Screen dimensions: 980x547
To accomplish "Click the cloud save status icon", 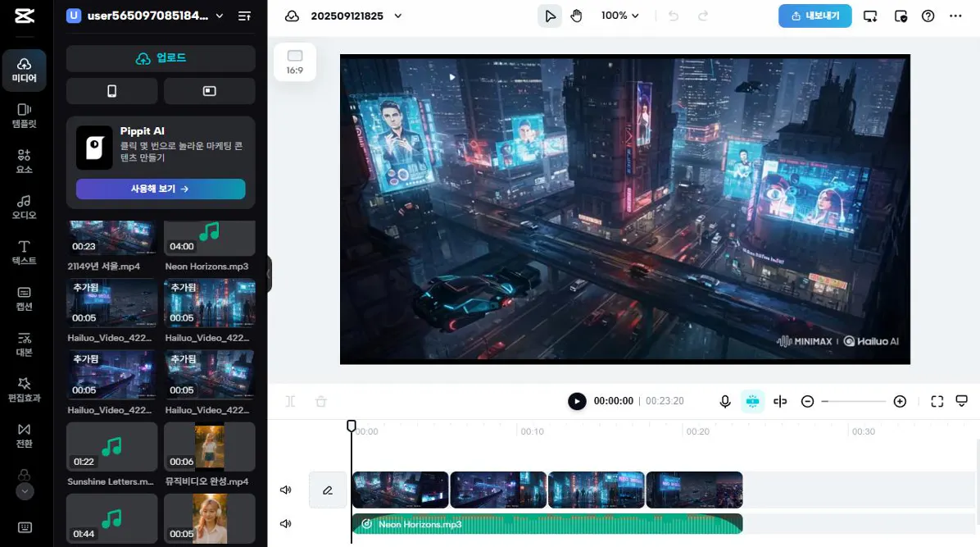I will (x=292, y=16).
